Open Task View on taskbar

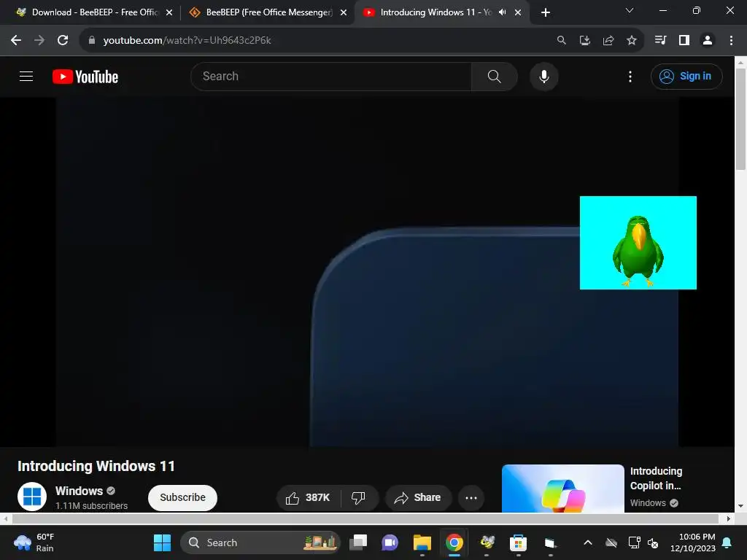pyautogui.click(x=358, y=542)
